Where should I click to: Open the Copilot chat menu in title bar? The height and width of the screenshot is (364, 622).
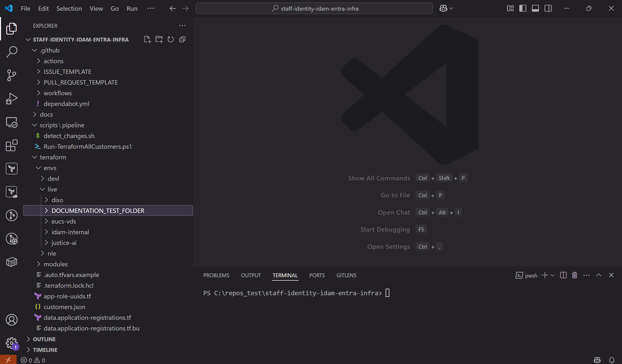tap(446, 9)
